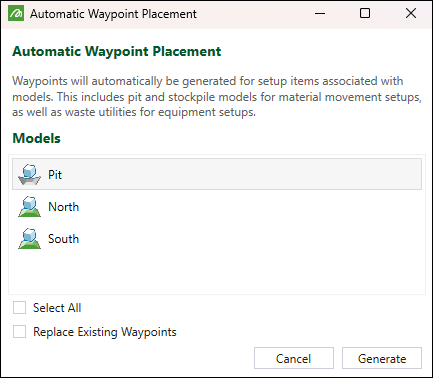Click the Pit model pit icon
Viewport: 433px width, 378px height.
click(x=29, y=174)
